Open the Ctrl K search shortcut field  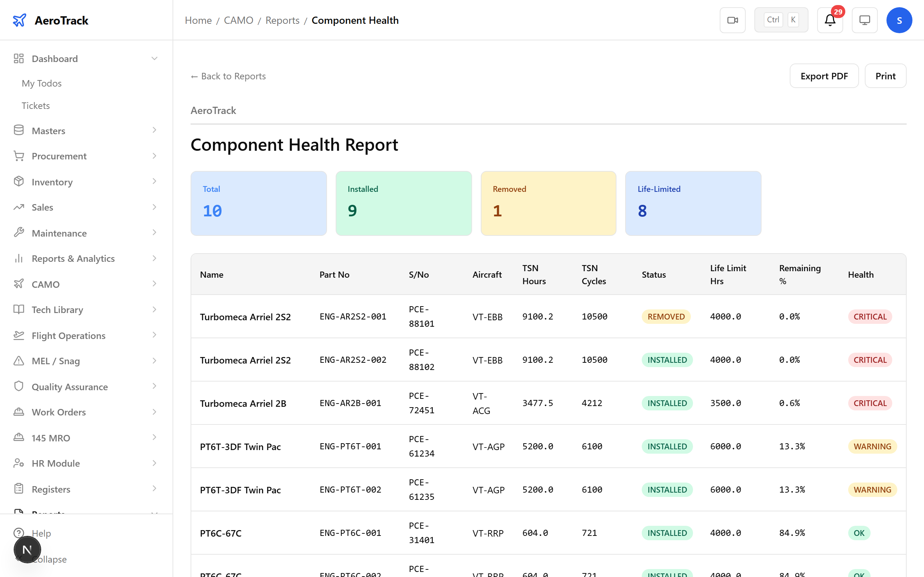[x=781, y=19]
